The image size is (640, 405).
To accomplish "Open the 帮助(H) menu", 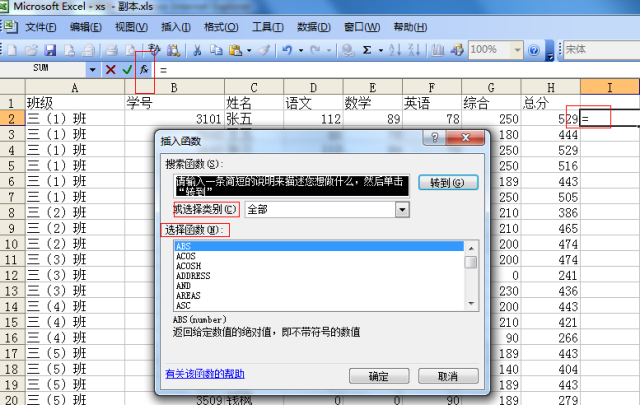I will point(410,27).
